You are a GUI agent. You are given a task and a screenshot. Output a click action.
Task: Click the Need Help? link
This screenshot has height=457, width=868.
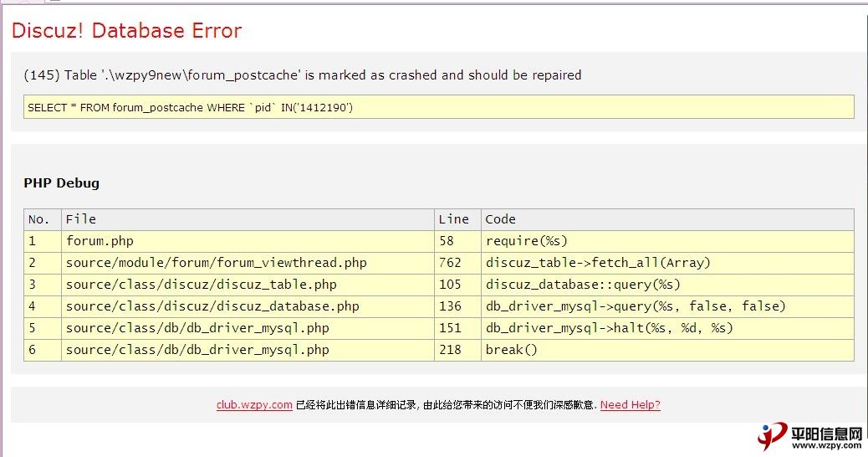click(x=630, y=405)
